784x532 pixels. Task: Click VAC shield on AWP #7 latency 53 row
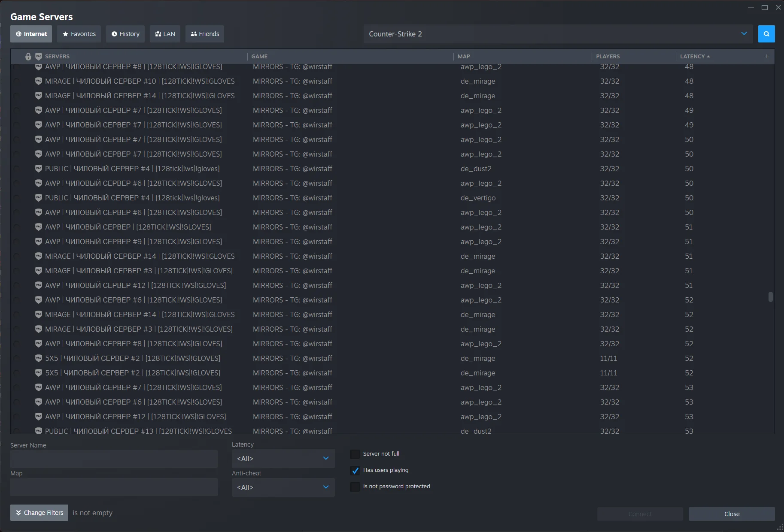pyautogui.click(x=39, y=387)
